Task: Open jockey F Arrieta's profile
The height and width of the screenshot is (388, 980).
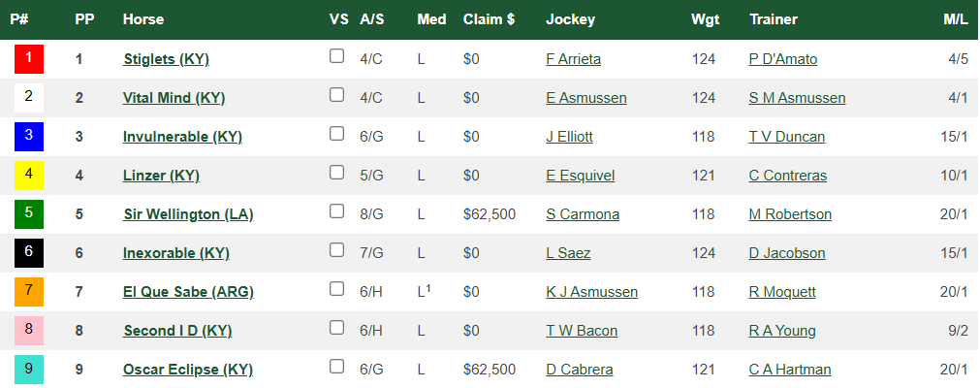Action: click(573, 59)
